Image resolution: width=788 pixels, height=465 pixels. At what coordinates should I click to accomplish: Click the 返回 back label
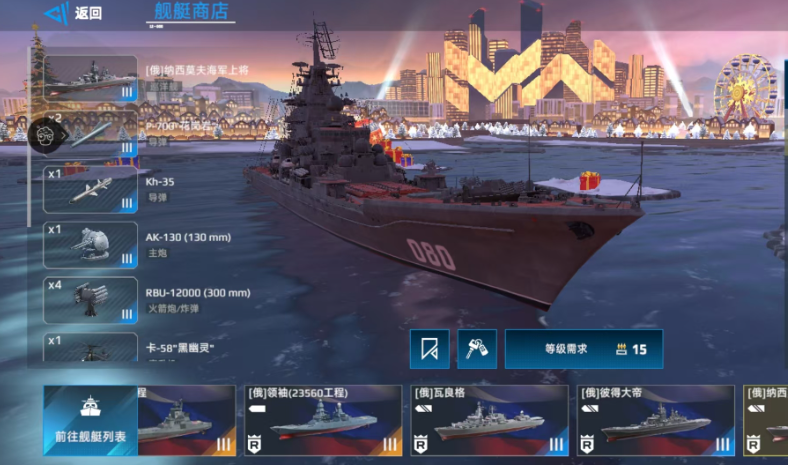(x=88, y=13)
